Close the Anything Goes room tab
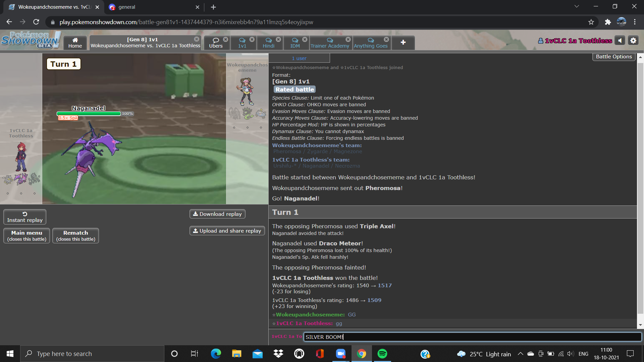Image resolution: width=644 pixels, height=362 pixels. point(386,39)
